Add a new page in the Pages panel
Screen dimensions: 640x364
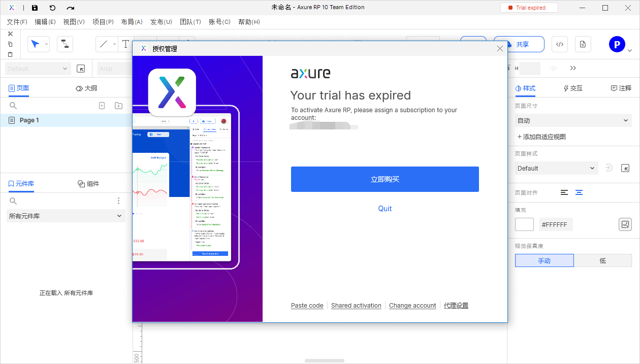point(102,106)
